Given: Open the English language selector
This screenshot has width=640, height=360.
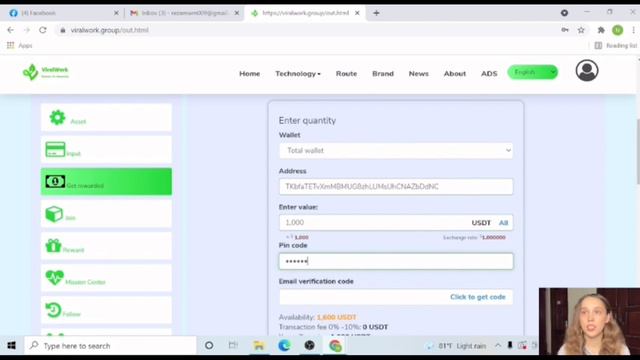Looking at the screenshot, I should (532, 72).
